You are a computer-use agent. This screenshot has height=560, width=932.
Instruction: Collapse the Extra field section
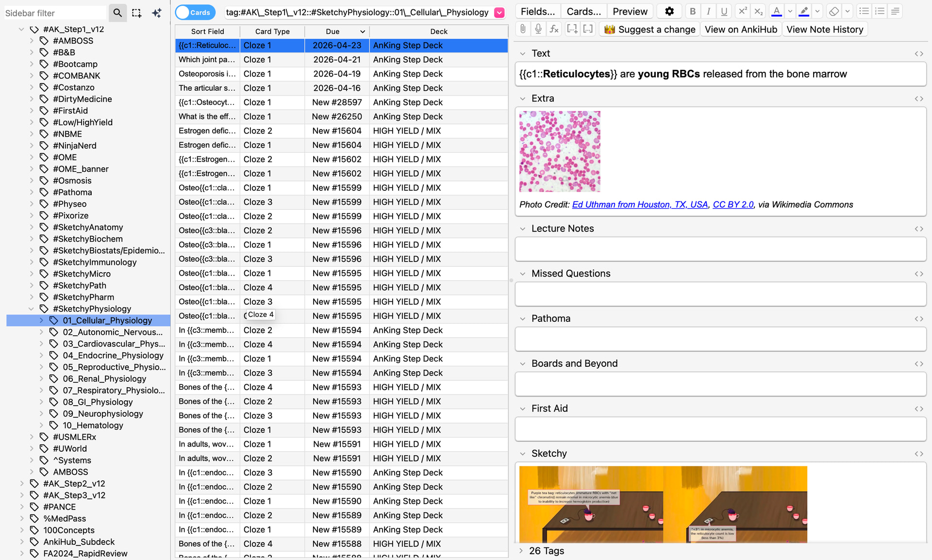pyautogui.click(x=523, y=99)
